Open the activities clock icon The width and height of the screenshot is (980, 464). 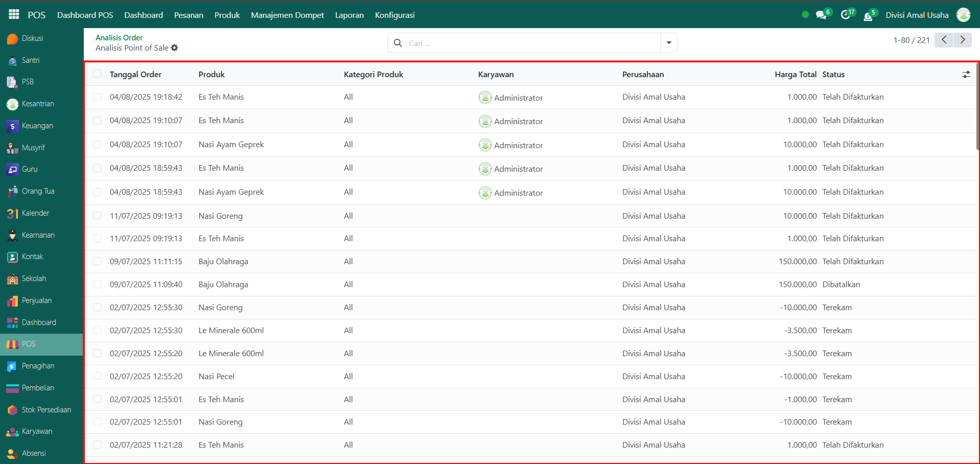tap(845, 15)
